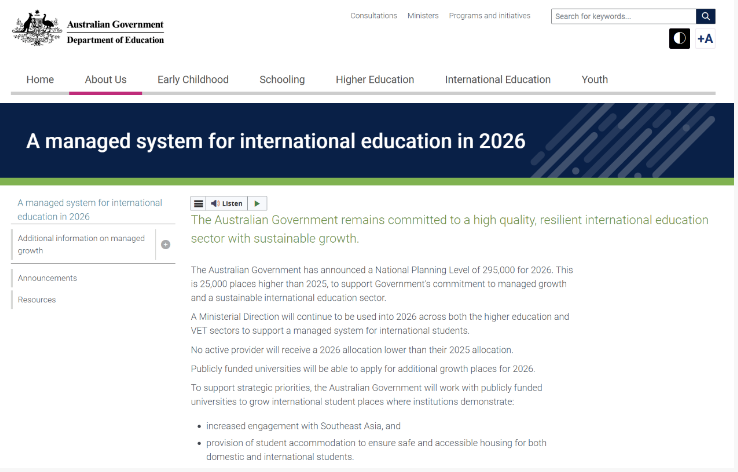
Task: Open the Home tab
Action: 40,80
